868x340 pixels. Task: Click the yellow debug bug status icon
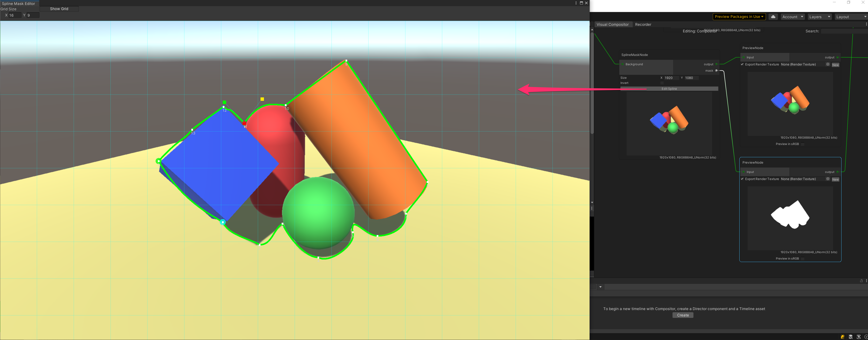click(842, 337)
